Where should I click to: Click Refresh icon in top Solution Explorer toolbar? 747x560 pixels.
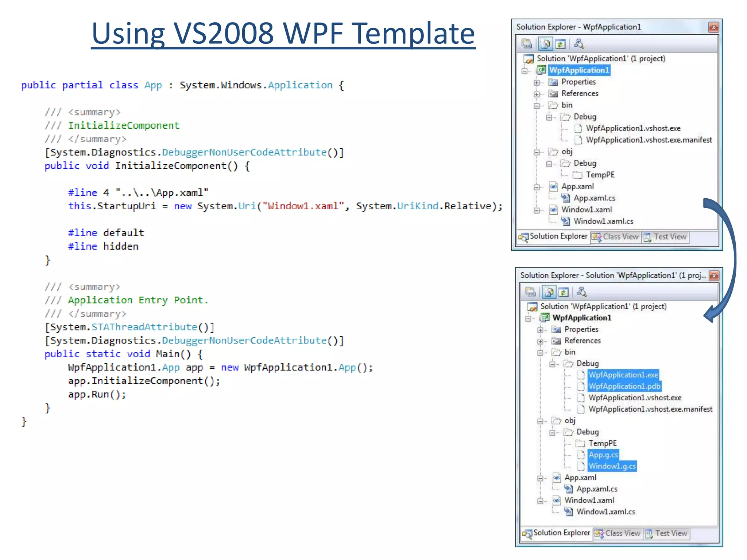(560, 44)
